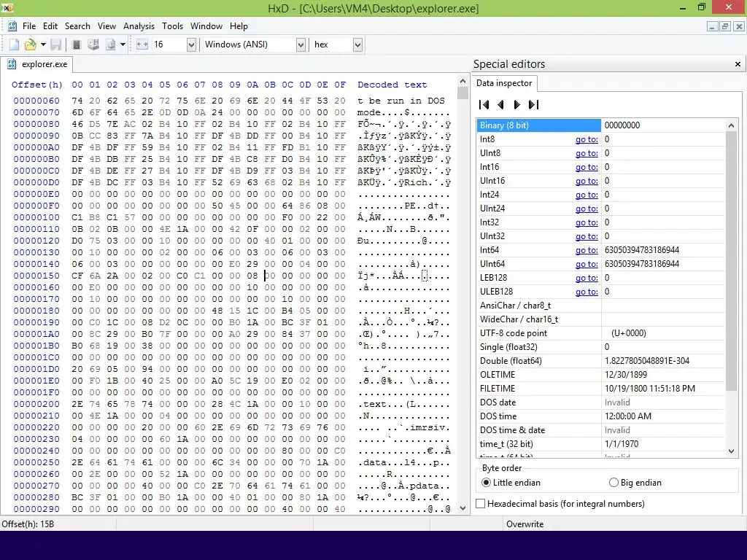Screen dimensions: 747x560
Task: Restore the inner document window
Action: tap(724, 27)
